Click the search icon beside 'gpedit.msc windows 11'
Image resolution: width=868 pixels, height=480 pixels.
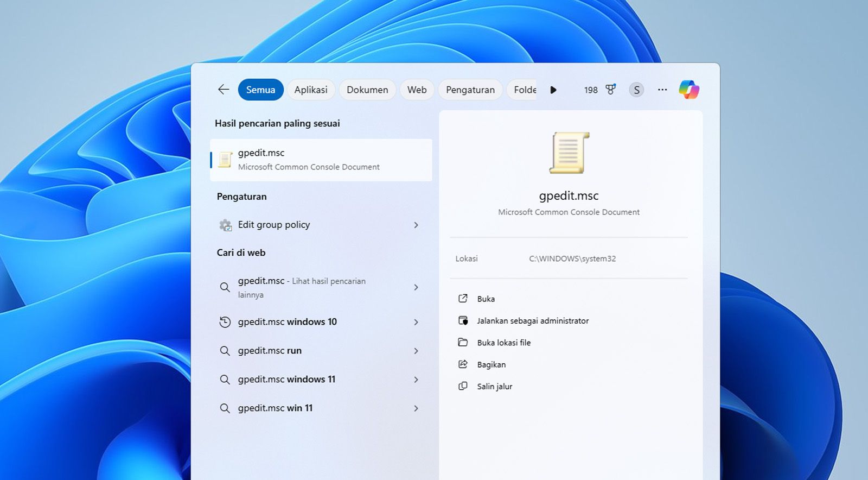tap(225, 380)
